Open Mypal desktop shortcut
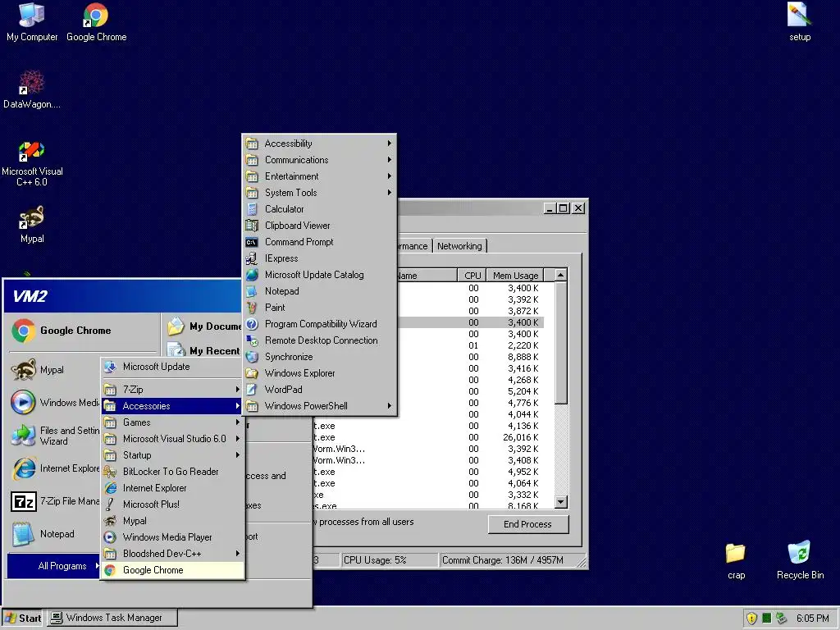This screenshot has height=630, width=840. [32, 225]
